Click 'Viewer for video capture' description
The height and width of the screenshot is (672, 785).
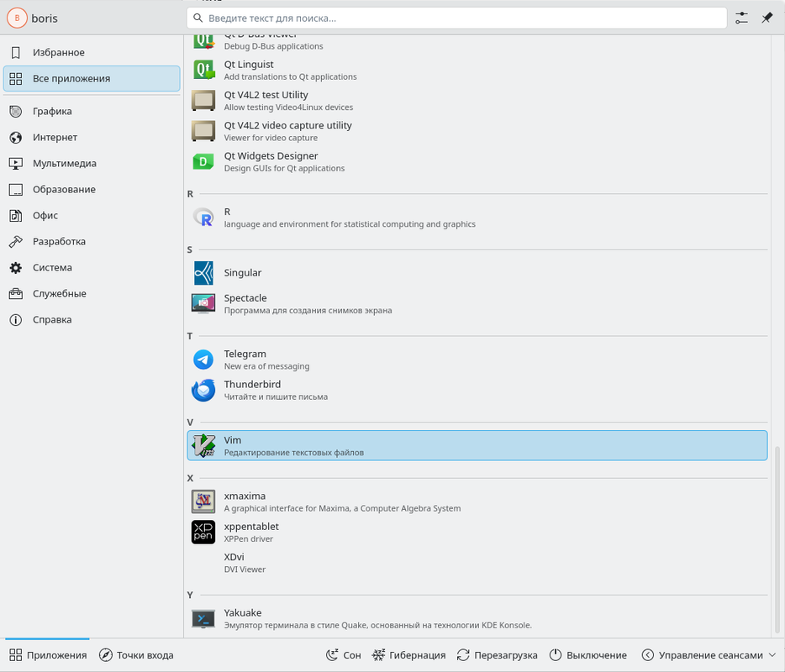(x=271, y=138)
